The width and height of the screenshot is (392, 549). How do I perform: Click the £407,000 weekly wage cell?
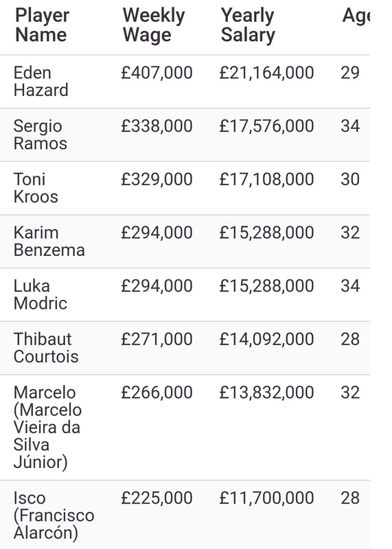point(157,73)
